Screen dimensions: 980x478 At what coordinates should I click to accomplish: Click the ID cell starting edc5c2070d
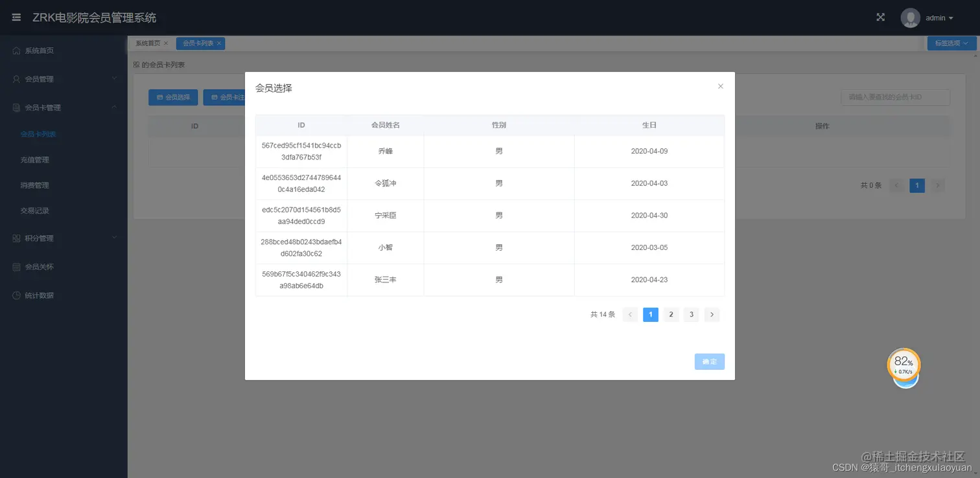click(x=301, y=216)
